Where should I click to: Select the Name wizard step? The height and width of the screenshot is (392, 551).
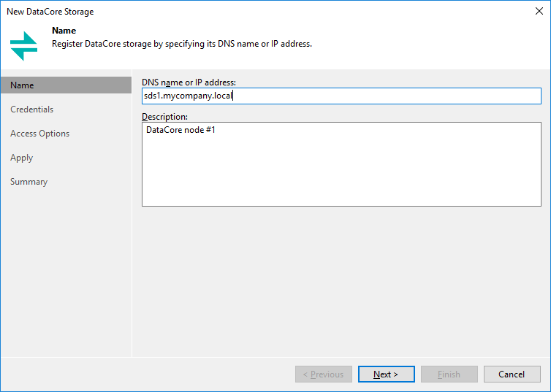[66, 85]
